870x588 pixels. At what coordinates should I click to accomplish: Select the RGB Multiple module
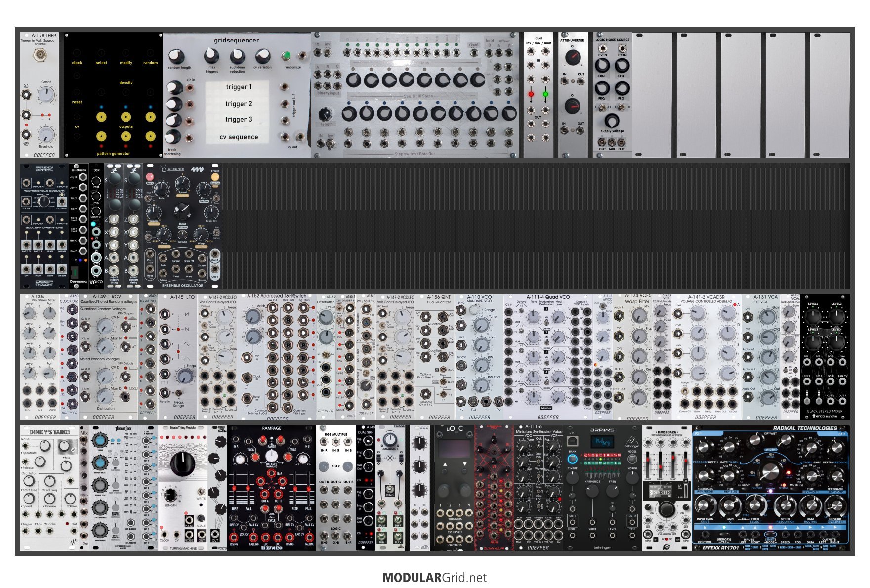[336, 488]
